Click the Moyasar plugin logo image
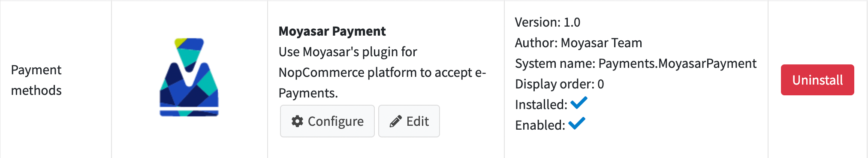Screen dimensions: 868x158 (x=189, y=77)
